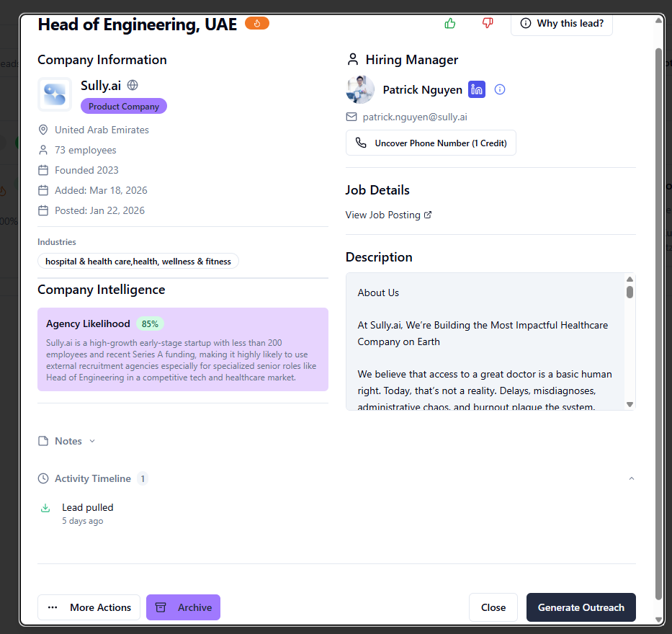Expand the Notes section
This screenshot has width=672, height=634.
click(x=67, y=441)
